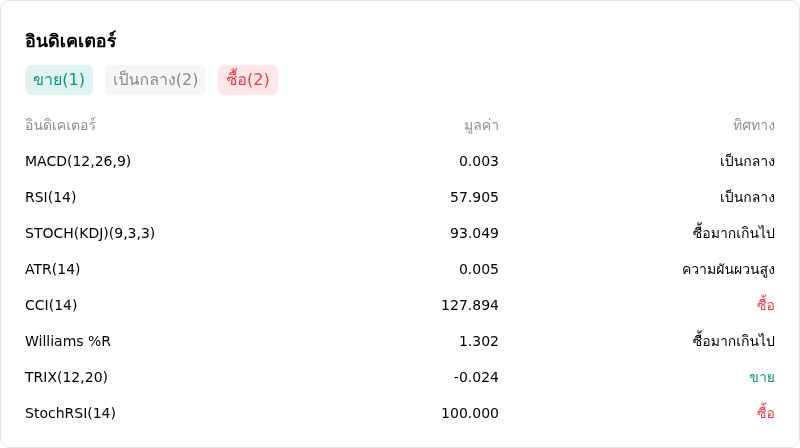Click the อินดิเคเตอร์ section heading
Screen dimensions: 800x448
tap(70, 41)
